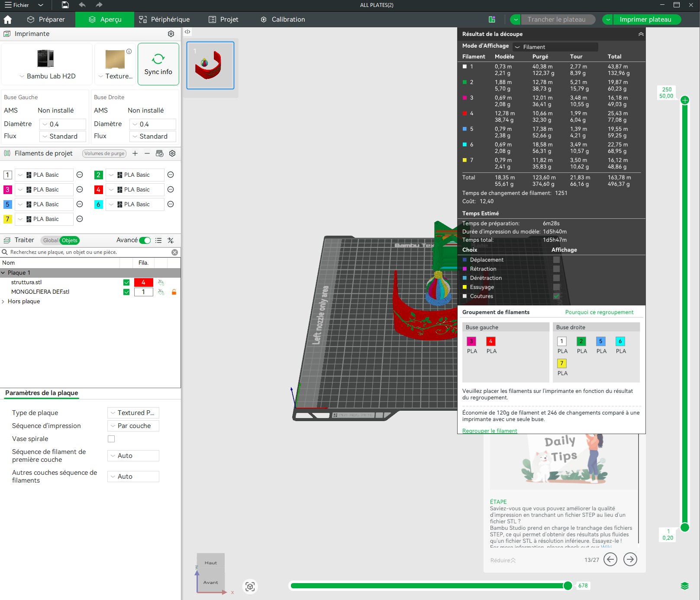
Task: Open filament 5 PLA Basic dropdown
Action: [x=44, y=204]
